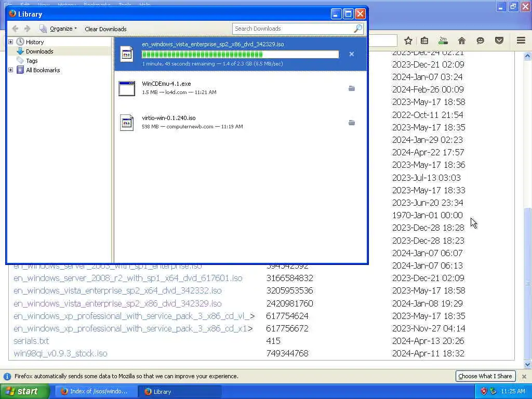Bookmark this page with the star icon
Screen dimensions: 532x399
408,41
